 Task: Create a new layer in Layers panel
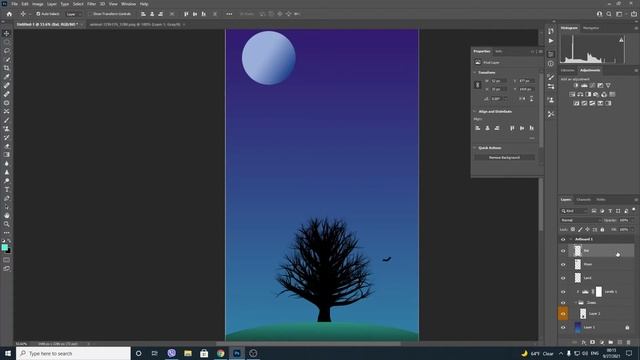[x=620, y=342]
